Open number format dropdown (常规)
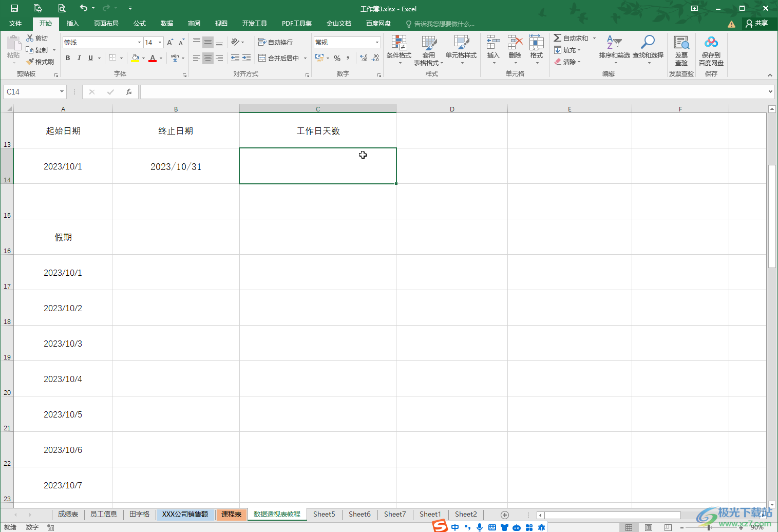The image size is (778, 532). pos(377,42)
